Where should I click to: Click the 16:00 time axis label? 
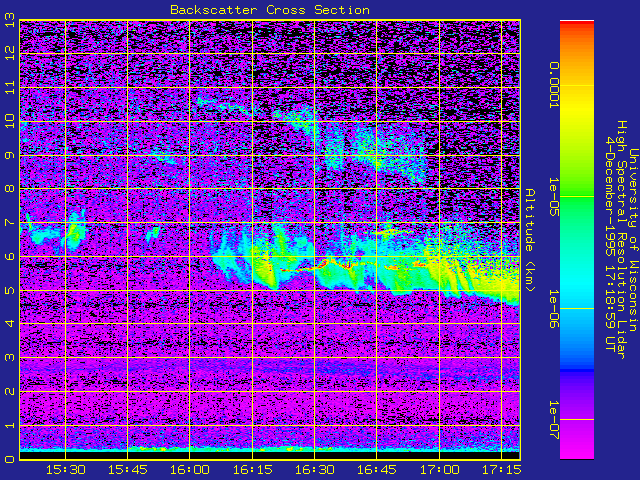click(x=190, y=469)
